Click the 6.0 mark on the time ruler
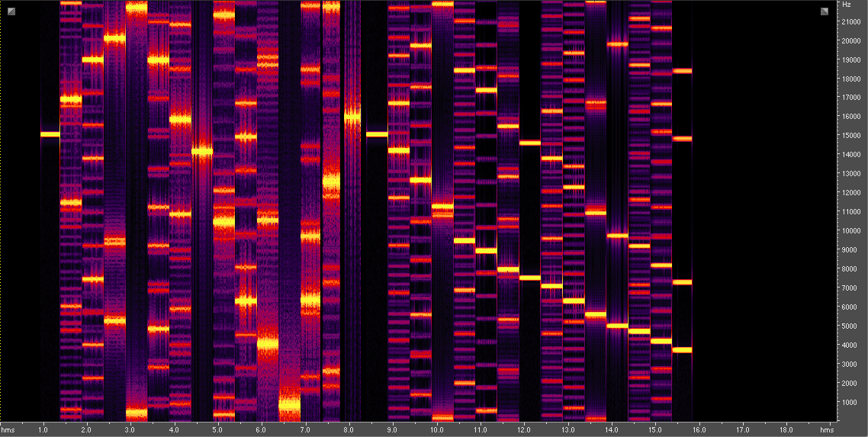This screenshot has width=868, height=437. point(261,429)
